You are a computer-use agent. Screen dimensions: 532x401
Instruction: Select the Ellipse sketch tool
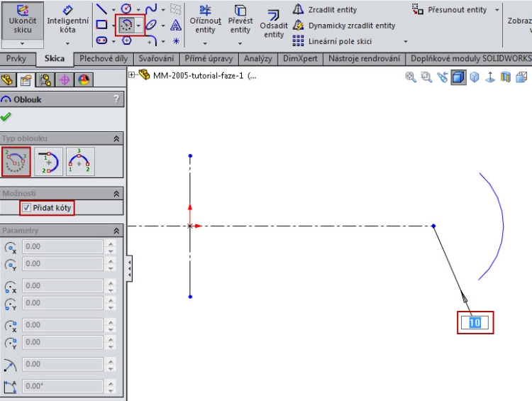tap(151, 25)
